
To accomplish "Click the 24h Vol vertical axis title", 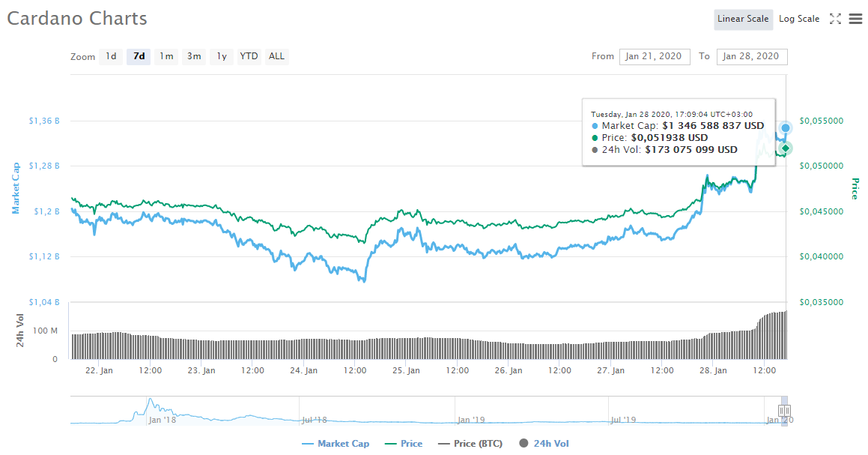I will coord(20,331).
